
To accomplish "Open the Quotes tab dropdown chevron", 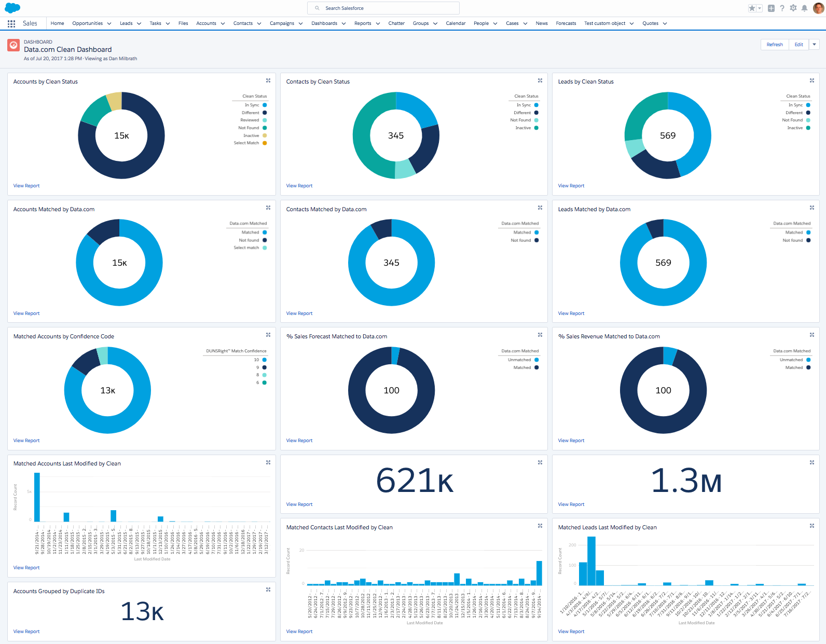I will [x=665, y=23].
